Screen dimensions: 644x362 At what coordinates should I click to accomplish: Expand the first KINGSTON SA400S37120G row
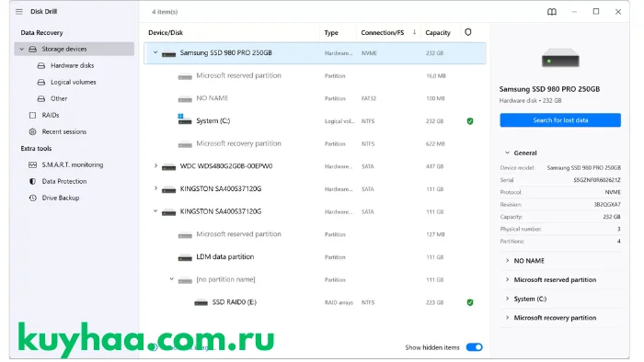pos(155,188)
